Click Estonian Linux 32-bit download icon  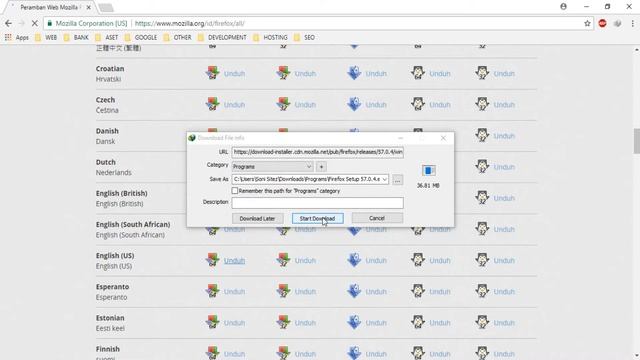click(482, 322)
